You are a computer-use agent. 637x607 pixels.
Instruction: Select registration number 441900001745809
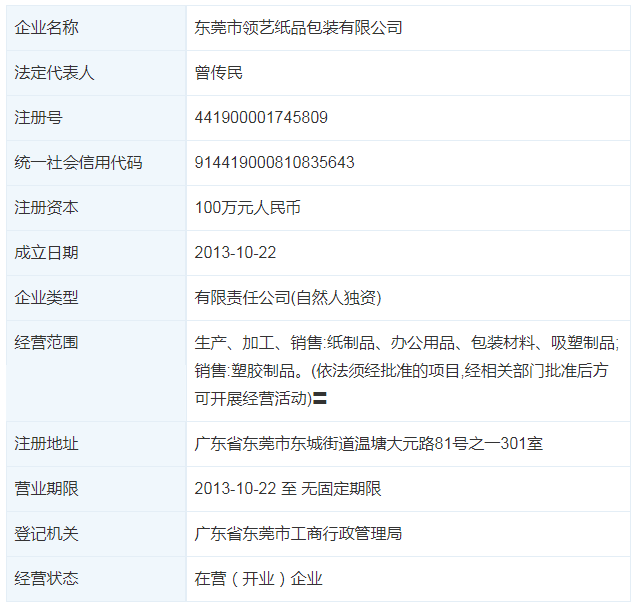[x=261, y=118]
